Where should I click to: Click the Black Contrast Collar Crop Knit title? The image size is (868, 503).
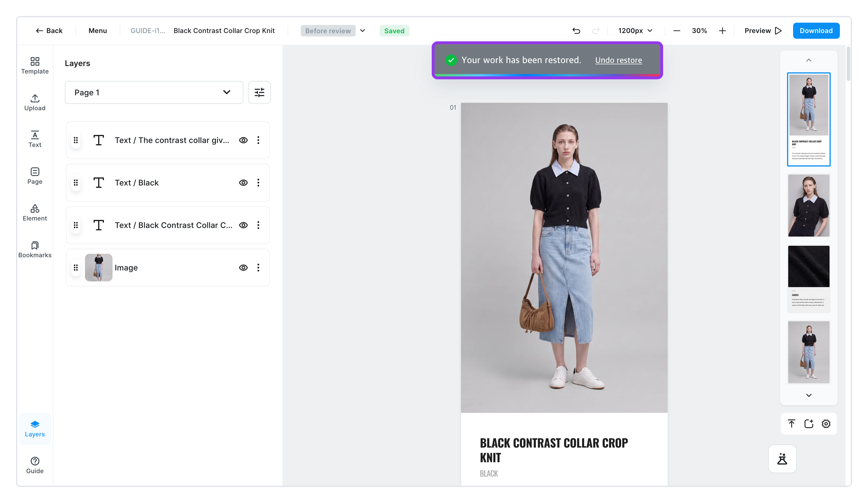(224, 31)
